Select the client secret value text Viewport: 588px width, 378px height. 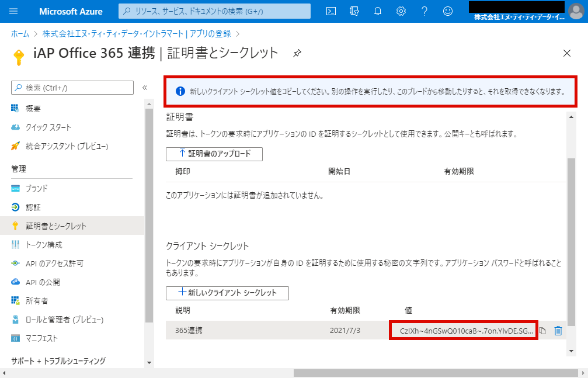point(466,331)
